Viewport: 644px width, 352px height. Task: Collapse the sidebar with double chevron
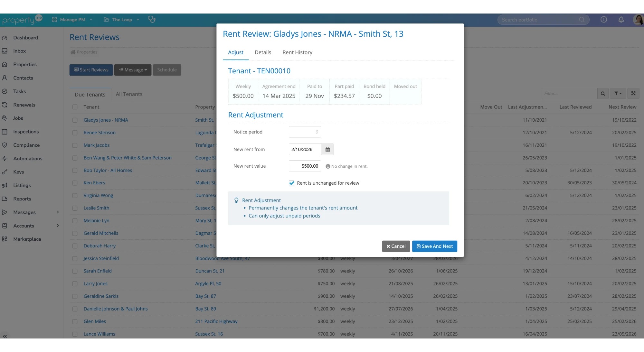(5, 336)
